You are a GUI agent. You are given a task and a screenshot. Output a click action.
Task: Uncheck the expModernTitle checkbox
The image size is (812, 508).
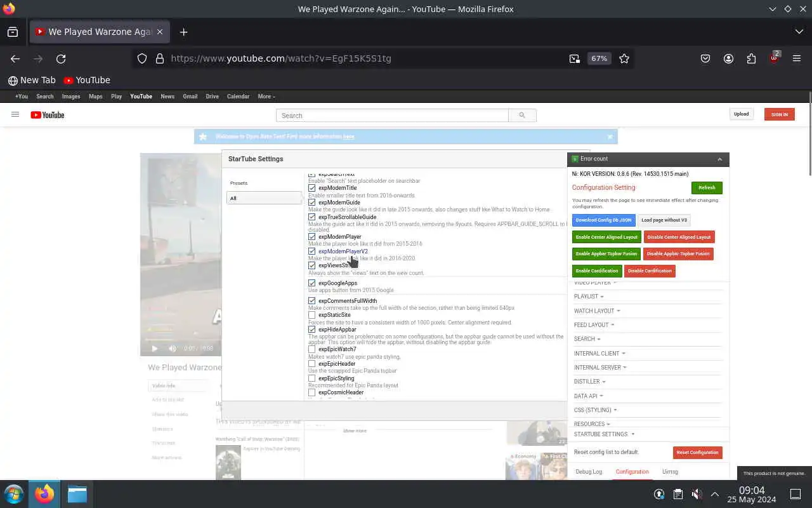pos(311,188)
